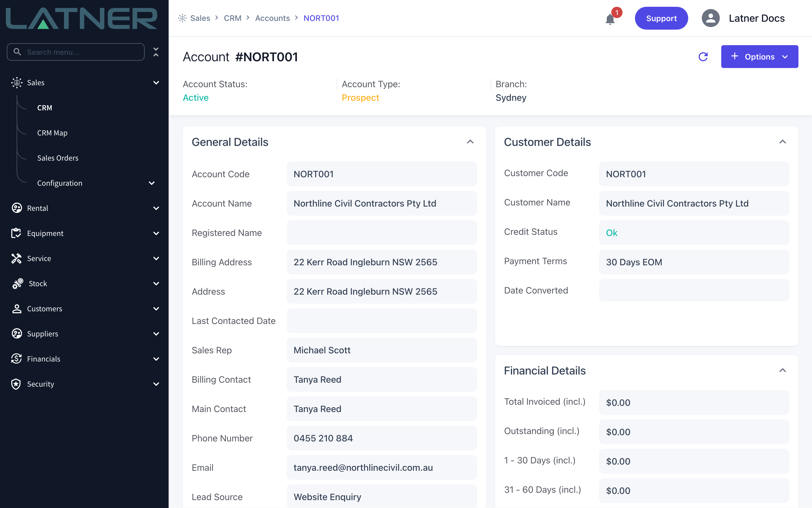Click the refresh account icon
Viewport: 812px width, 508px height.
pyautogui.click(x=703, y=57)
